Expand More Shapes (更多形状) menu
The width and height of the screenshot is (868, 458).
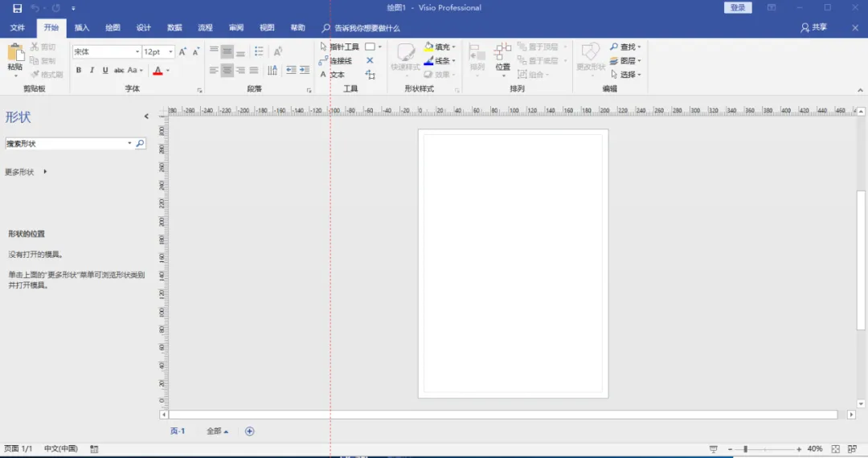pos(26,172)
